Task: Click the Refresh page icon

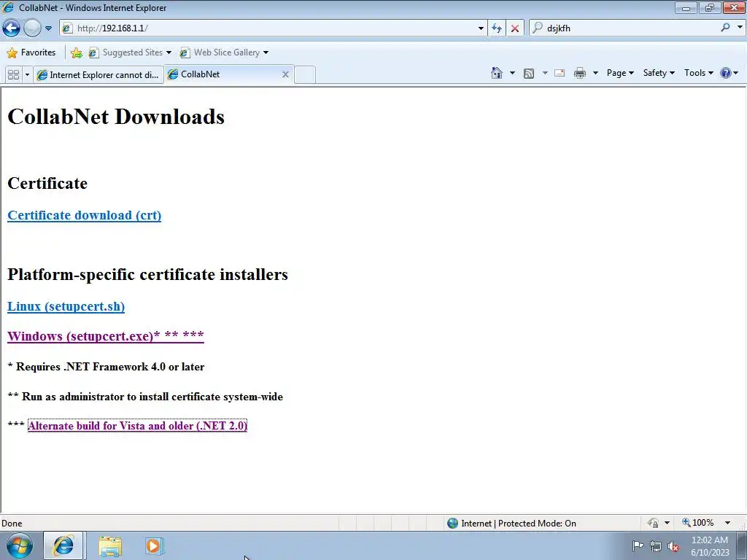Action: click(x=497, y=28)
